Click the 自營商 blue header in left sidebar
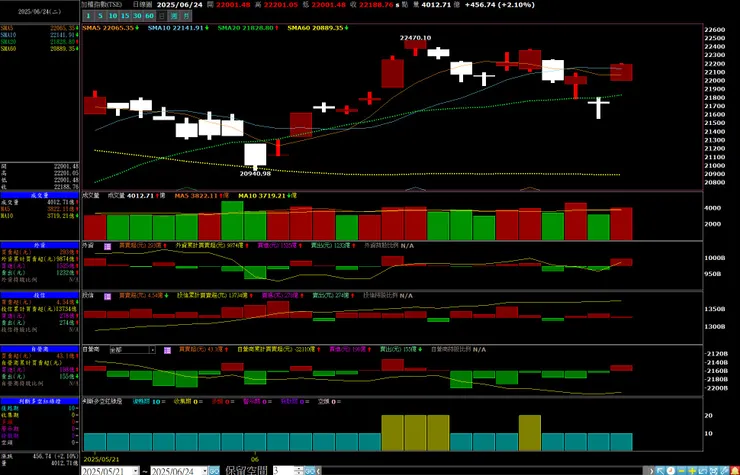The image size is (740, 475). click(x=40, y=349)
